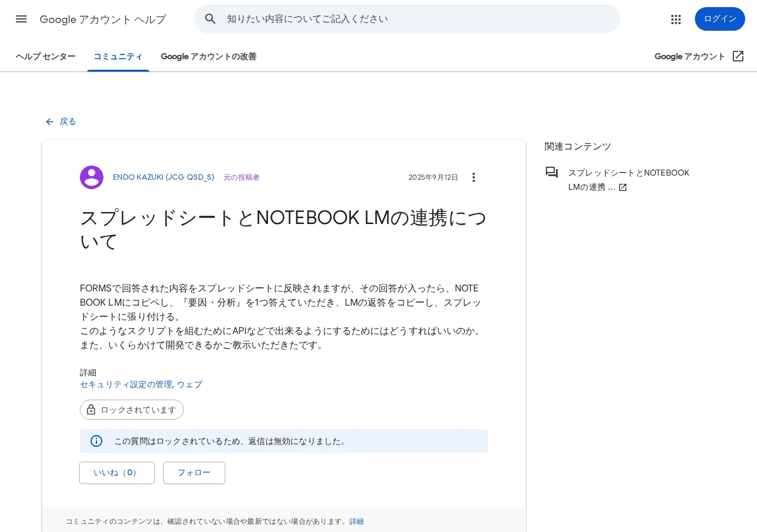Click the post title スプレッドシートとNOTEBOOK LMの連携について
The image size is (757, 532).
283,229
